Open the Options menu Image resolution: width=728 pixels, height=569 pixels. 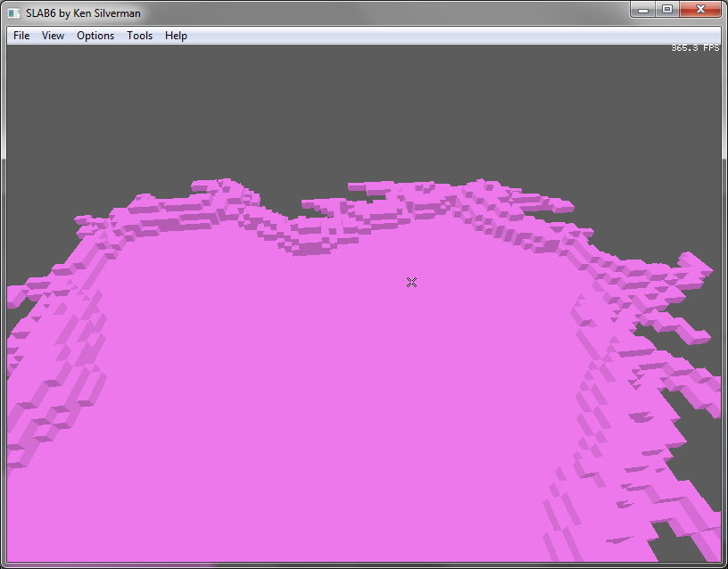coord(95,36)
